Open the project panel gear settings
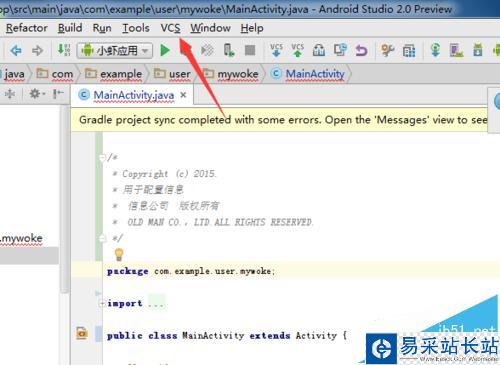Image resolution: width=500 pixels, height=365 pixels. [x=37, y=94]
